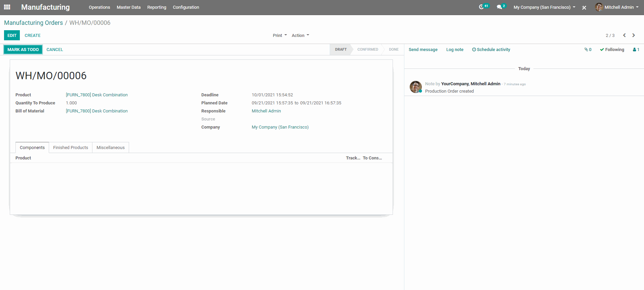Click Mitchell Admin avatar in top bar
The height and width of the screenshot is (290, 644).
[x=599, y=7]
